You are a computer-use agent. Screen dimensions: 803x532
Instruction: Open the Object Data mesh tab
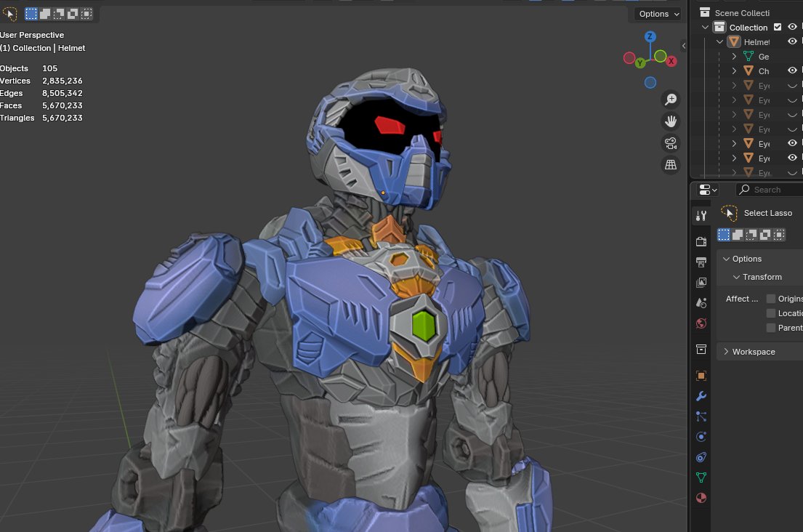coord(701,477)
